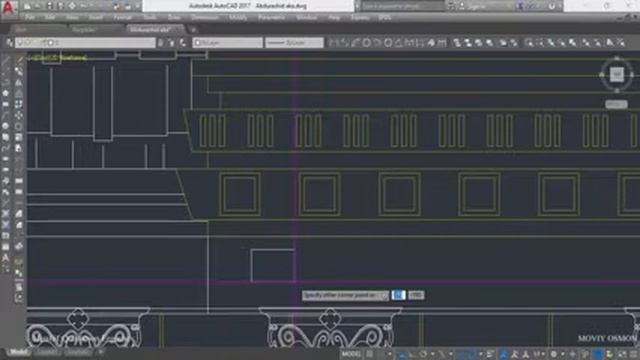Switch to the Model layout tab
This screenshot has width=640, height=360.
click(18, 352)
